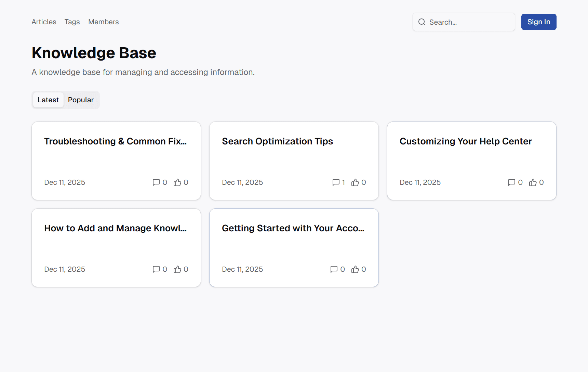Click the search magnifier icon

coord(422,22)
